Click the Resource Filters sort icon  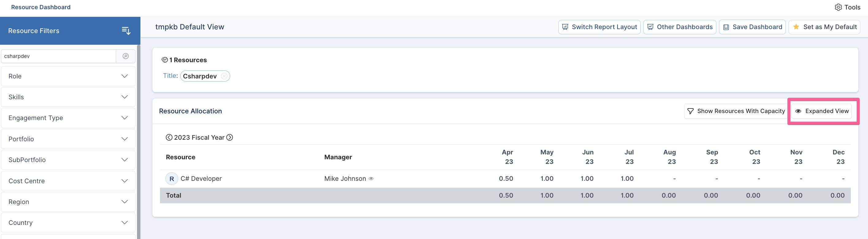coord(126,31)
